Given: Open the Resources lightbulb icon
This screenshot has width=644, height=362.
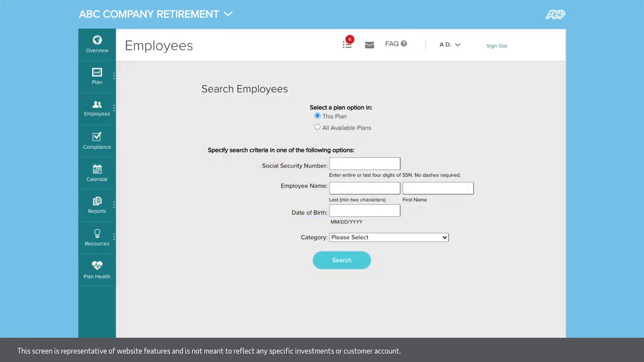Looking at the screenshot, I should tap(97, 234).
